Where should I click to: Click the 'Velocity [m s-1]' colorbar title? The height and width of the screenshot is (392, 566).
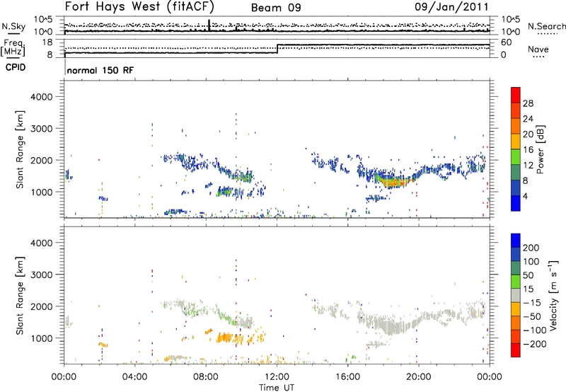[553, 295]
